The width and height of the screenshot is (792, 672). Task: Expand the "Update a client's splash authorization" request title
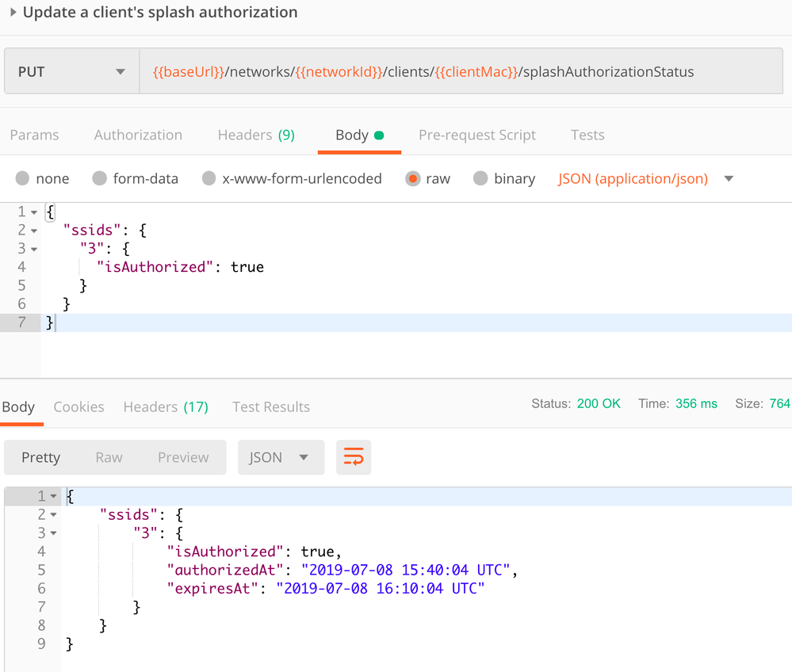[13, 12]
